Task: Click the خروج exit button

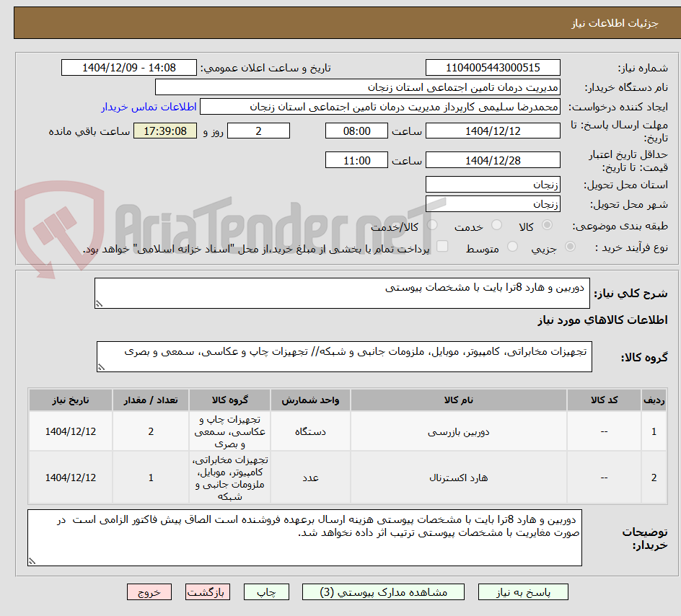Action: [x=149, y=592]
